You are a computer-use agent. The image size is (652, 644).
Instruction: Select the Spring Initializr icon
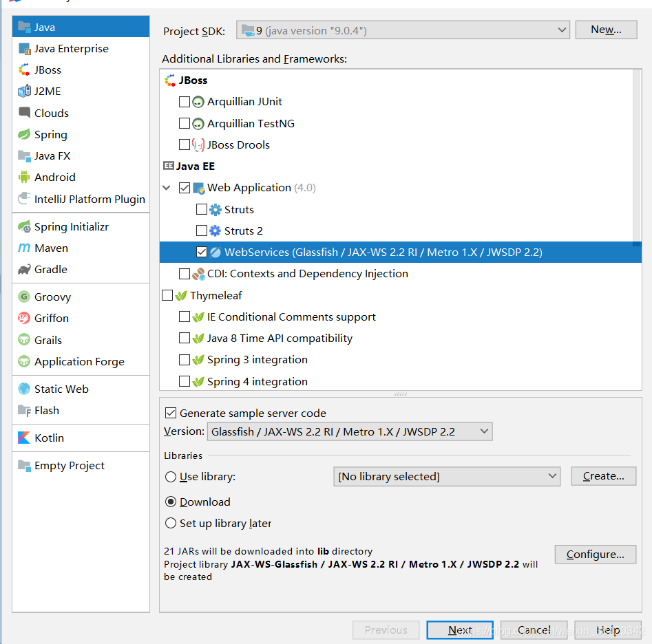(24, 226)
